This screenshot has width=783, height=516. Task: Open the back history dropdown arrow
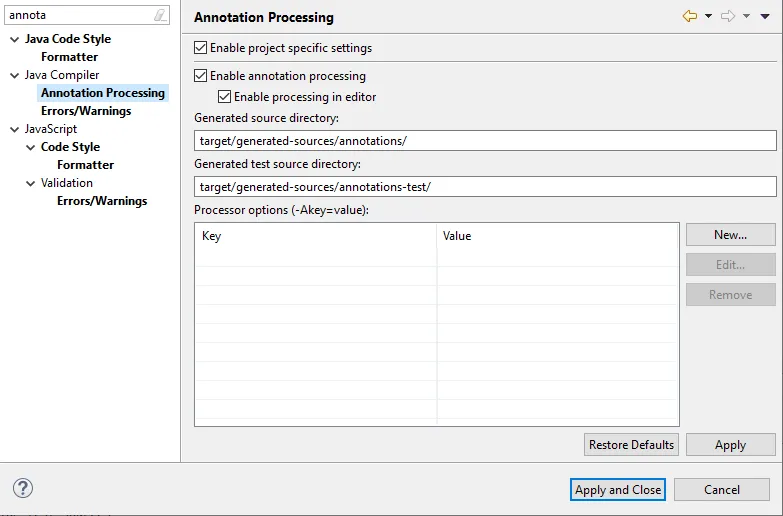point(708,16)
